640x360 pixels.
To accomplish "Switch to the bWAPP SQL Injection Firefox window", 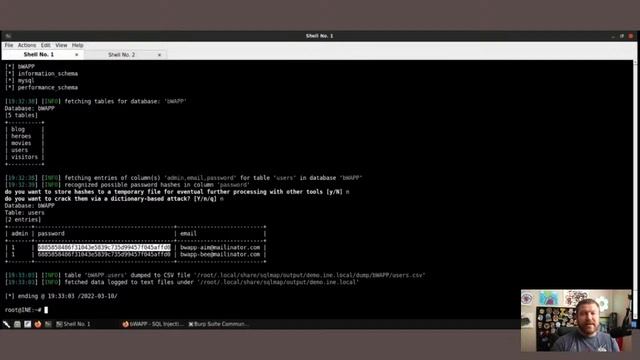I will tap(153, 324).
